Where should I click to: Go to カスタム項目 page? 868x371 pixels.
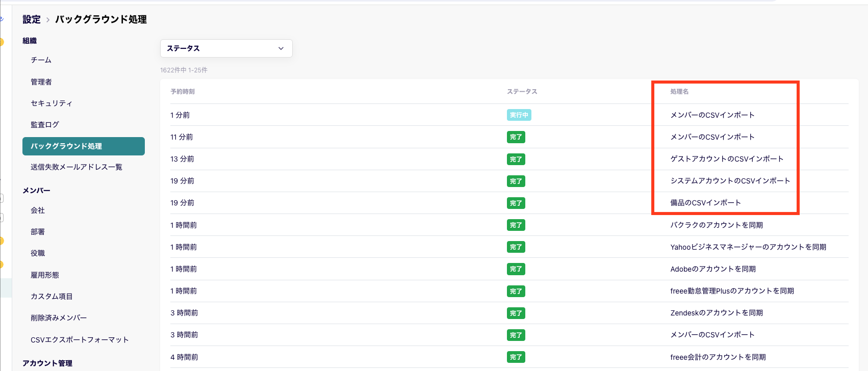coord(52,297)
